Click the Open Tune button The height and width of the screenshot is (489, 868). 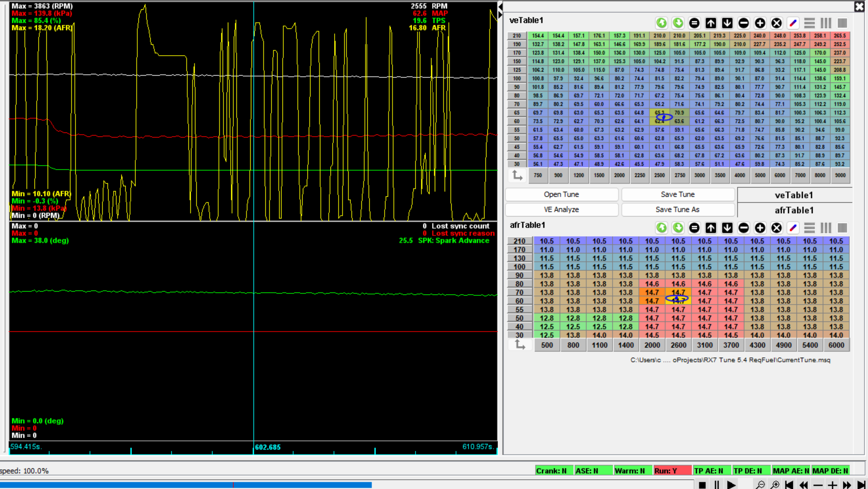(561, 194)
